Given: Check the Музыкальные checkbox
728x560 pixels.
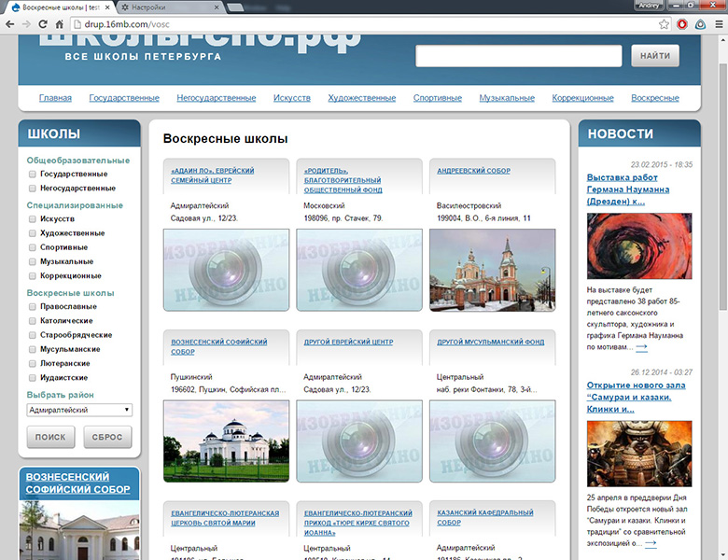Looking at the screenshot, I should [32, 261].
